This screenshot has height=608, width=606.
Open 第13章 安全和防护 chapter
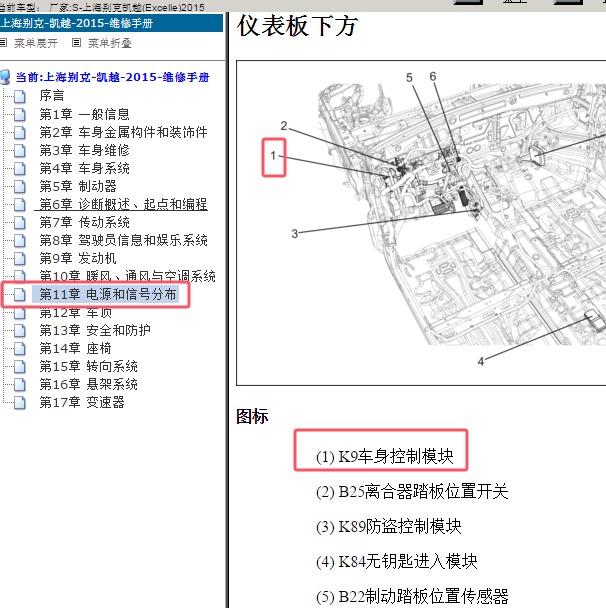coord(95,330)
